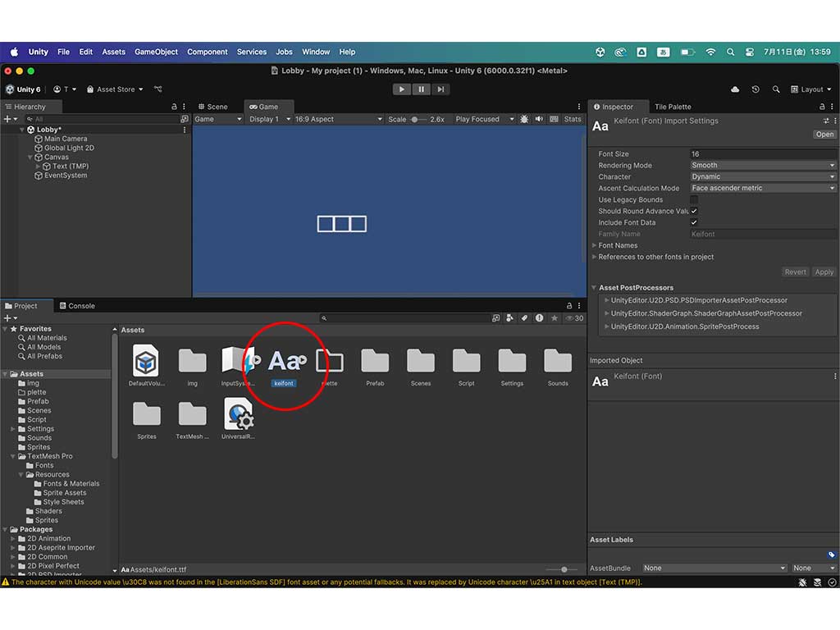The height and width of the screenshot is (630, 840).
Task: Open the Rendering Mode dropdown
Action: click(x=763, y=165)
